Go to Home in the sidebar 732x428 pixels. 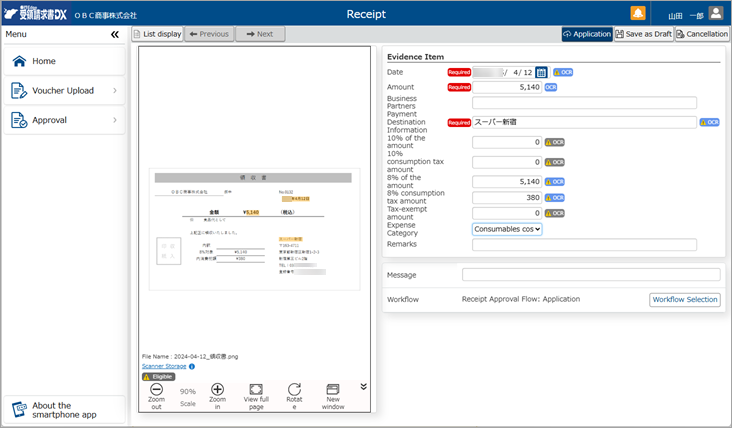[x=64, y=61]
